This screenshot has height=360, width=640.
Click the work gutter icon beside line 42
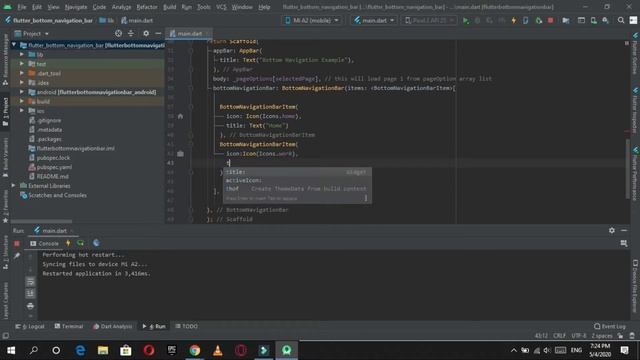(x=180, y=154)
